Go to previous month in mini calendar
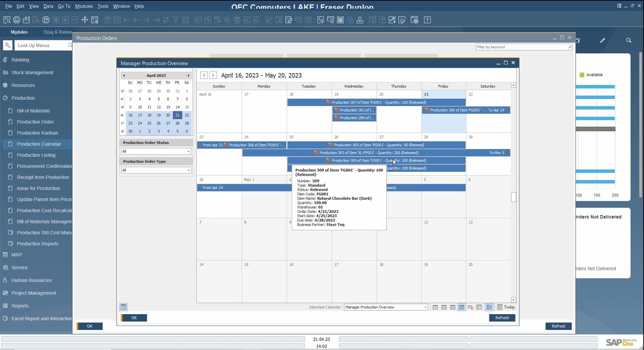The height and width of the screenshot is (350, 644). 124,75
